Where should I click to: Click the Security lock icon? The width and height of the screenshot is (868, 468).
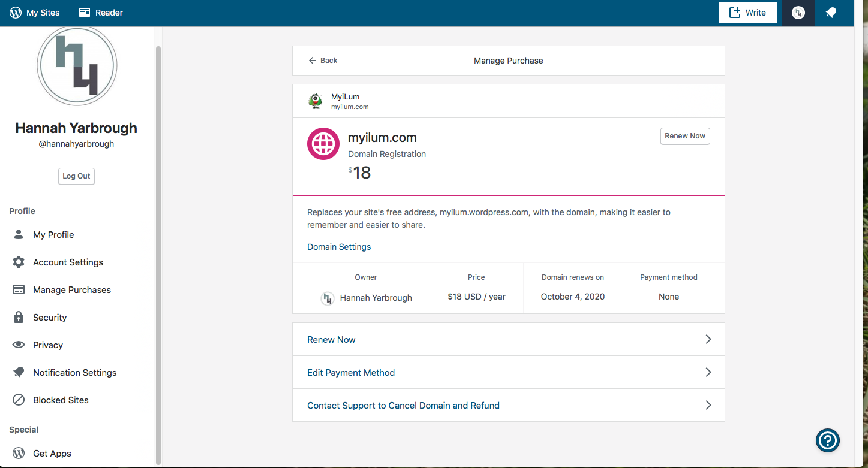click(x=19, y=317)
